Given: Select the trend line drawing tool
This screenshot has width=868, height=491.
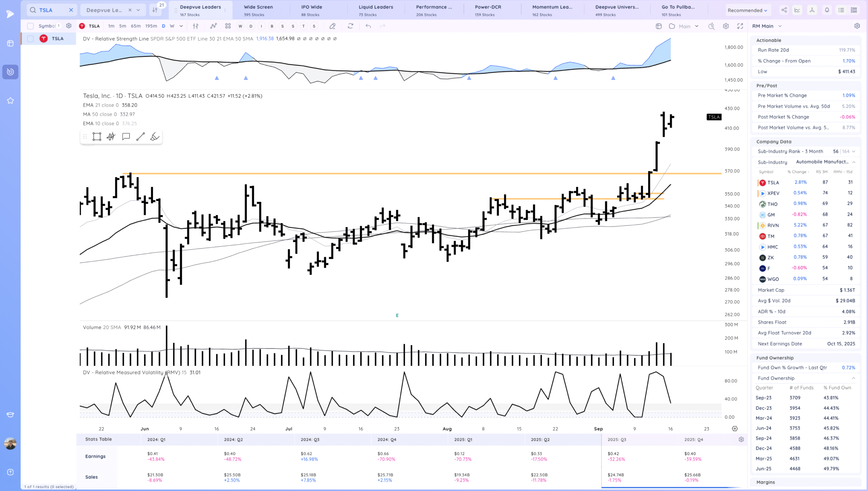Looking at the screenshot, I should point(140,137).
